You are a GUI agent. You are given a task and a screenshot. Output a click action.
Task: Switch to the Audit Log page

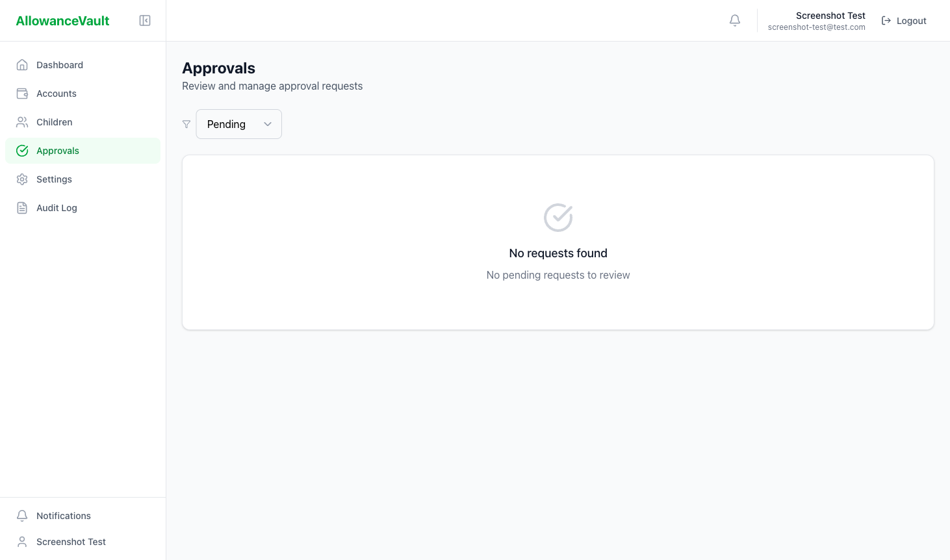point(57,207)
